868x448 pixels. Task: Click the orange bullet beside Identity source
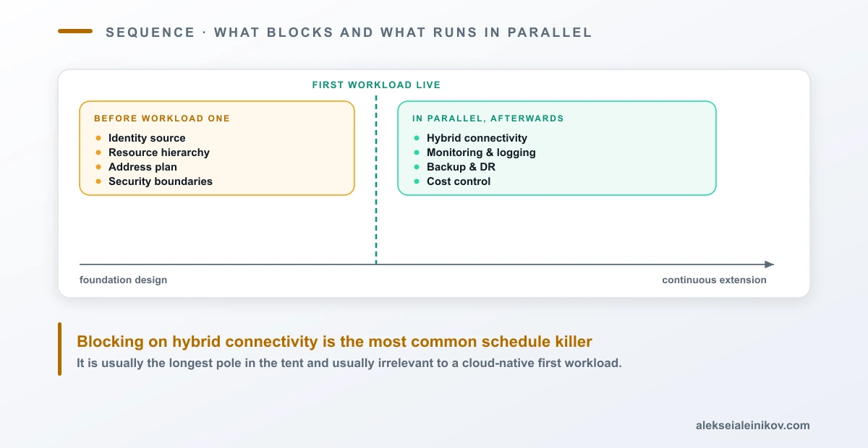[x=98, y=138]
